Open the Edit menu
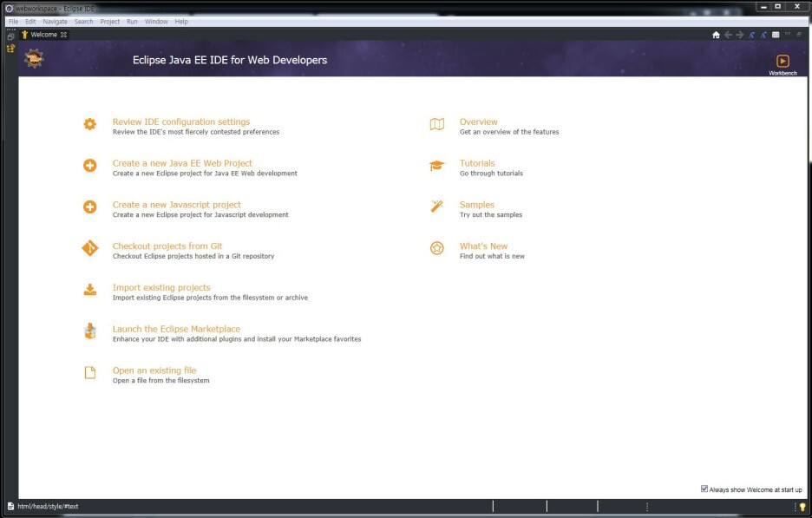This screenshot has height=518, width=812. point(30,22)
